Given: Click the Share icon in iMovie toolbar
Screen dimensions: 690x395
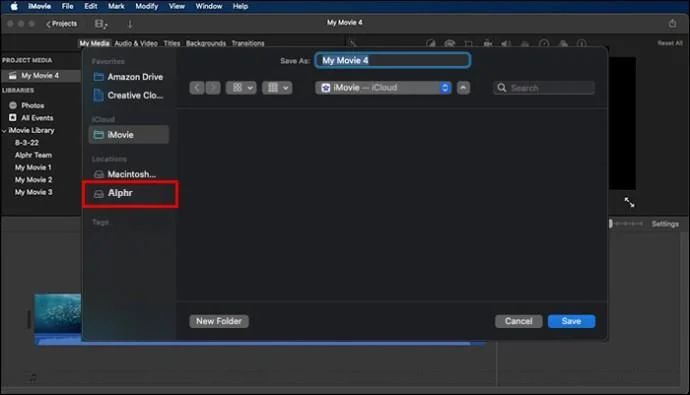Looking at the screenshot, I should click(x=672, y=23).
